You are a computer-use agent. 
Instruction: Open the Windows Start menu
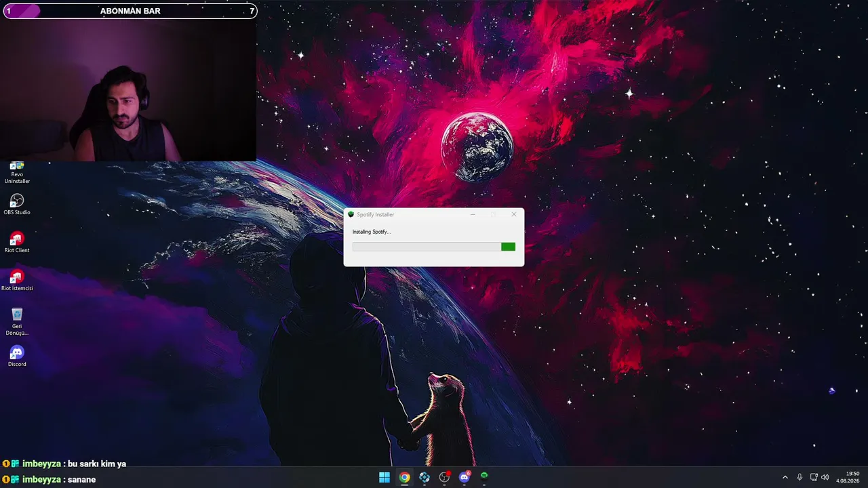tap(384, 477)
